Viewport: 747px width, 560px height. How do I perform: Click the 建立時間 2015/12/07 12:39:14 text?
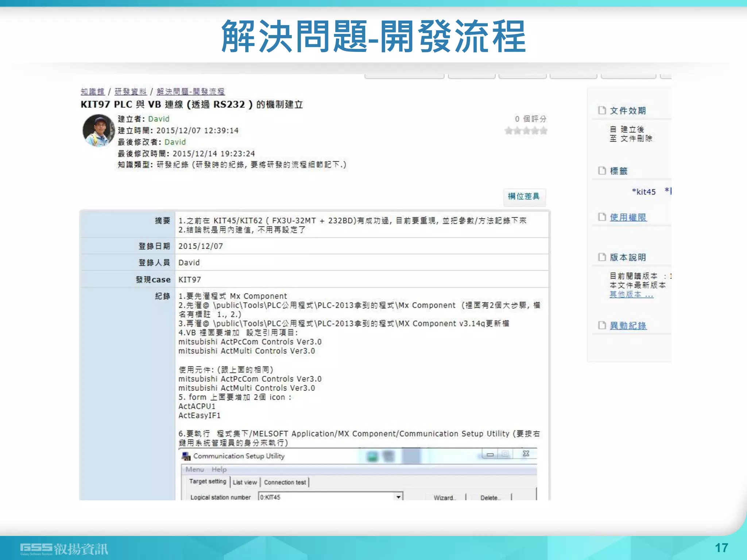click(178, 131)
